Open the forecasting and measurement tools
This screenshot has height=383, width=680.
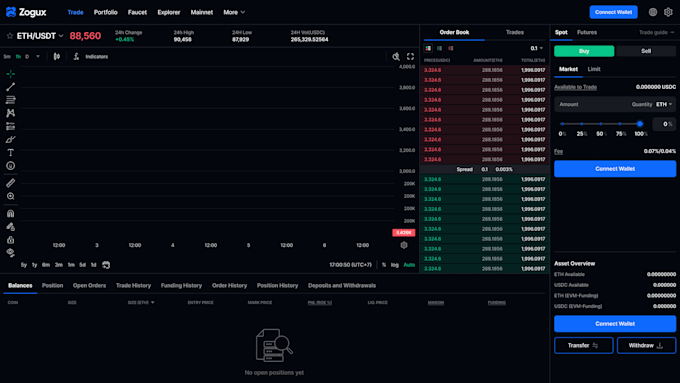click(x=10, y=126)
